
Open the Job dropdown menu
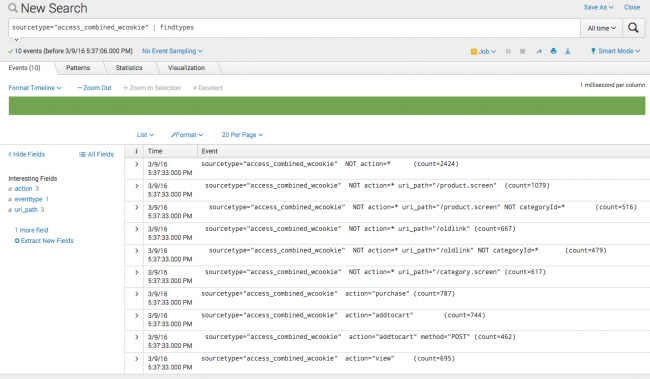pos(483,51)
